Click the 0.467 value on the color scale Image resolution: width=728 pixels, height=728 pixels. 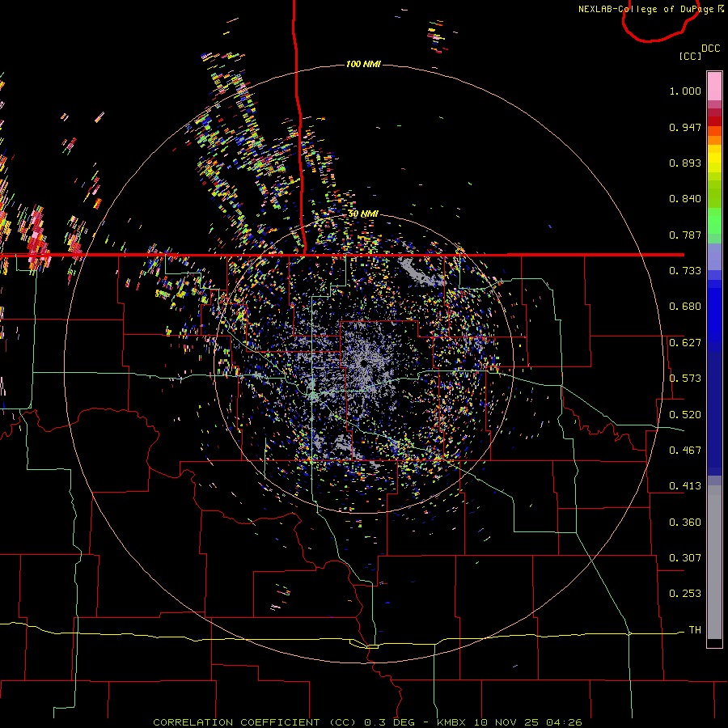pos(685,451)
